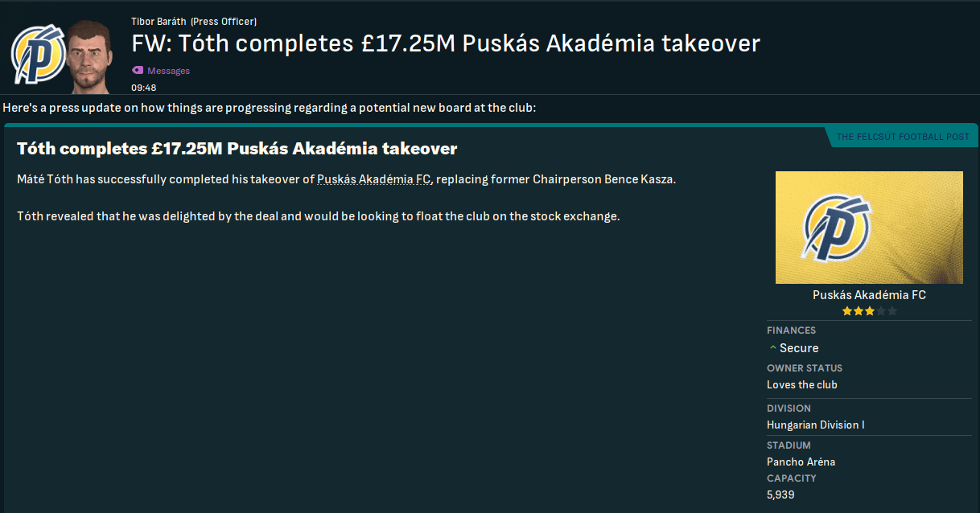
Task: Click the FW: subject line at the top
Action: click(446, 43)
